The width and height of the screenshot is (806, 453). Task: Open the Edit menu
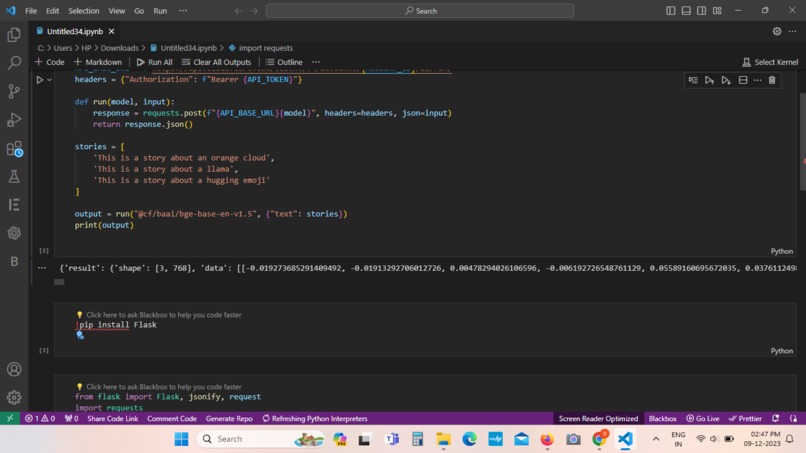(x=52, y=11)
